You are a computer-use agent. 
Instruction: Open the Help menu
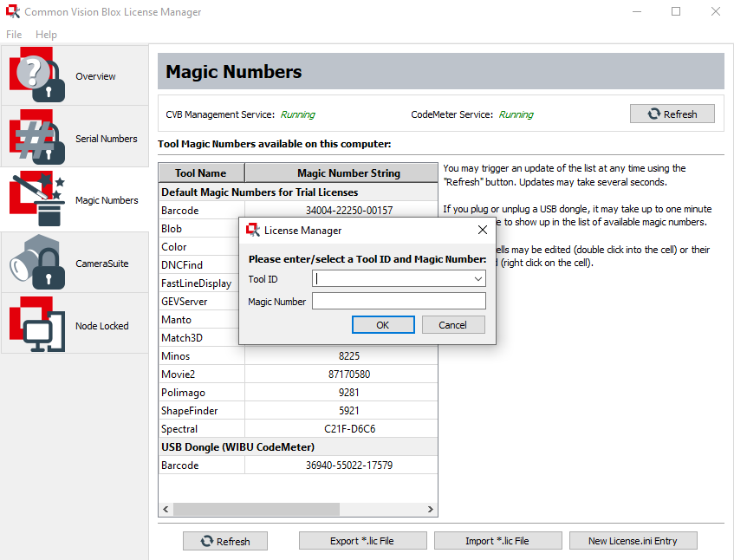[46, 35]
